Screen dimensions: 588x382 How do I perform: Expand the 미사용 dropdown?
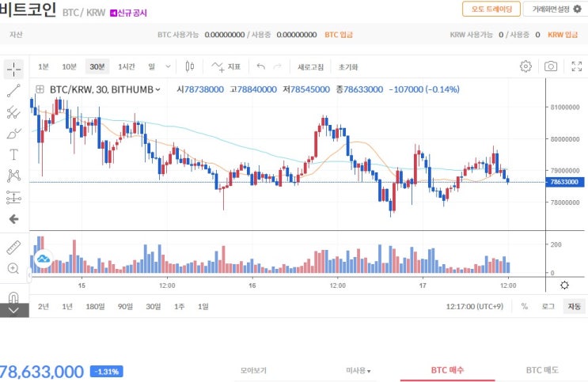tap(358, 371)
